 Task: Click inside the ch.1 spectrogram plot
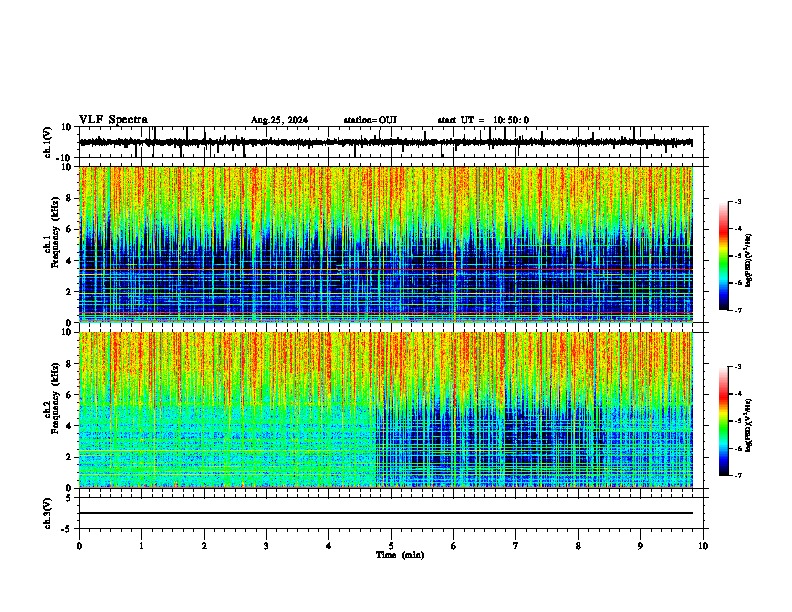pos(386,244)
